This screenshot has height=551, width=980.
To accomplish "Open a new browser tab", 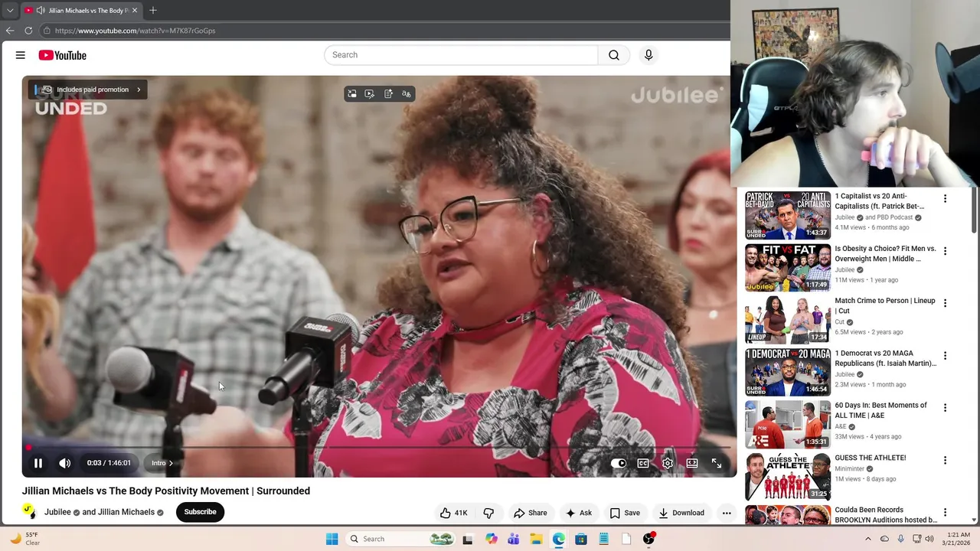I will (x=153, y=11).
